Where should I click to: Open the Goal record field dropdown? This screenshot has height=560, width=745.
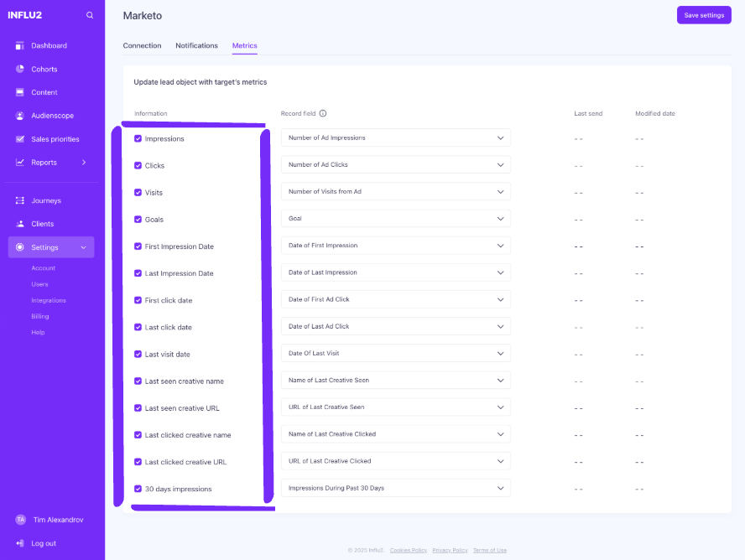coord(396,219)
